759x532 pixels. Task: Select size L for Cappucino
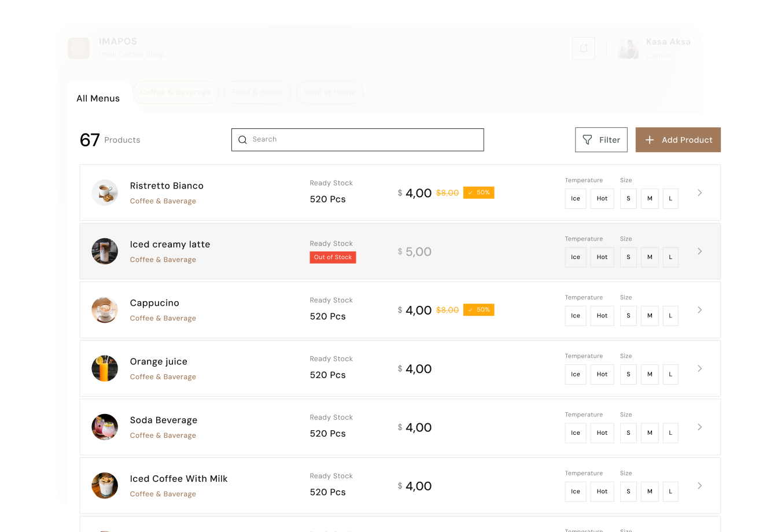coord(670,316)
